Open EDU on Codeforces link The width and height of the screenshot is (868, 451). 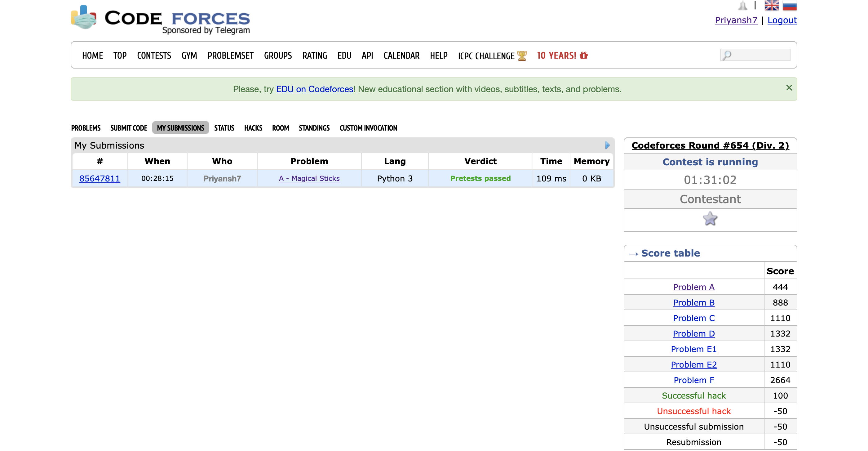tap(314, 89)
